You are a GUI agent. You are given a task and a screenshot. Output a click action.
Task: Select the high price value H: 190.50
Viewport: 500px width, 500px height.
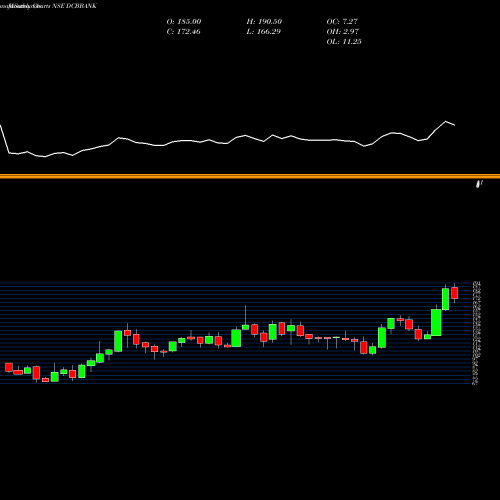(x=264, y=22)
